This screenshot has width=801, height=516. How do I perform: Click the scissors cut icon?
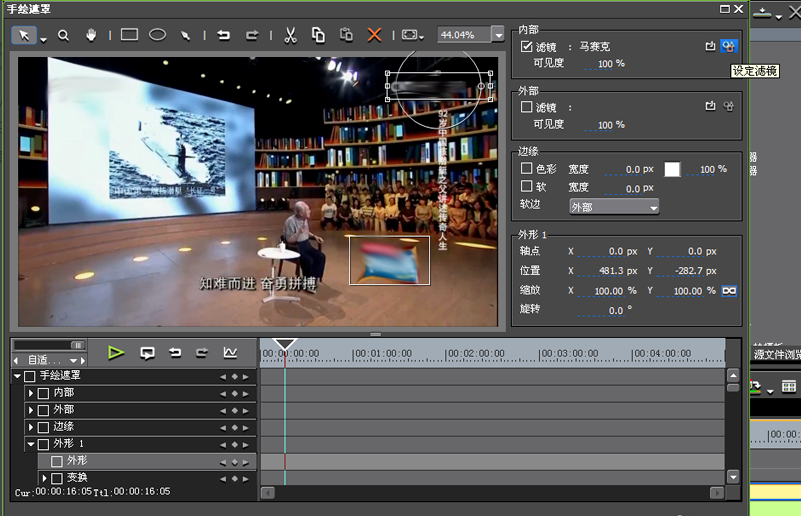pos(290,35)
